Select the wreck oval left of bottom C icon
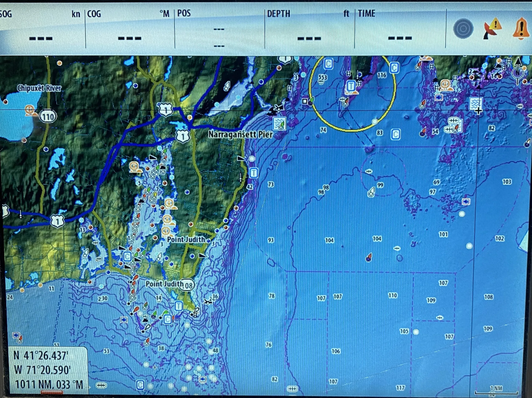This screenshot has height=398, width=532. point(101,386)
